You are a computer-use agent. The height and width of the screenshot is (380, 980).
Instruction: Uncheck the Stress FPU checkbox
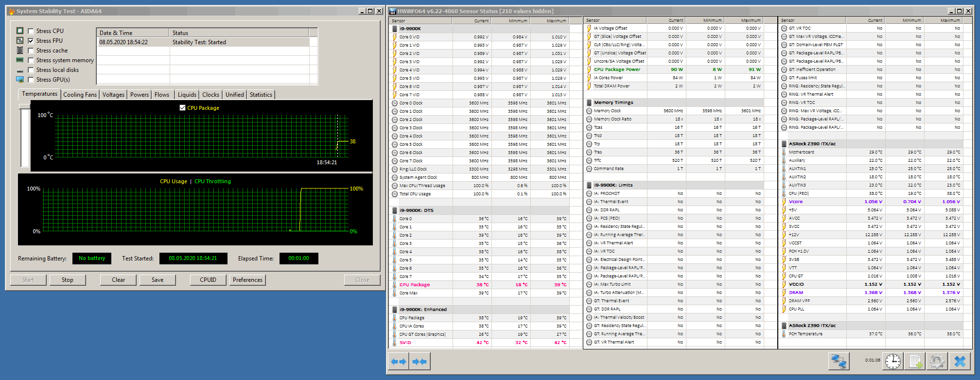[x=31, y=41]
